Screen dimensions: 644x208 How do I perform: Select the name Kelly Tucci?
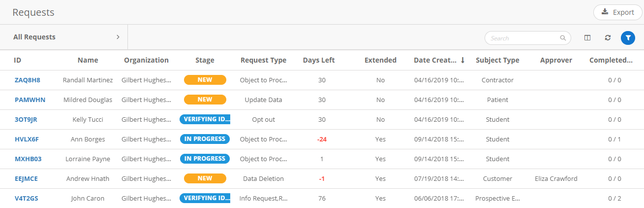click(x=88, y=119)
